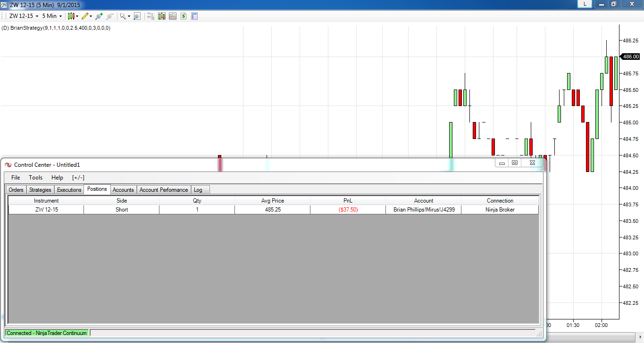The width and height of the screenshot is (644, 343).
Task: Click the 483.00 price axis label
Action: click(x=631, y=253)
